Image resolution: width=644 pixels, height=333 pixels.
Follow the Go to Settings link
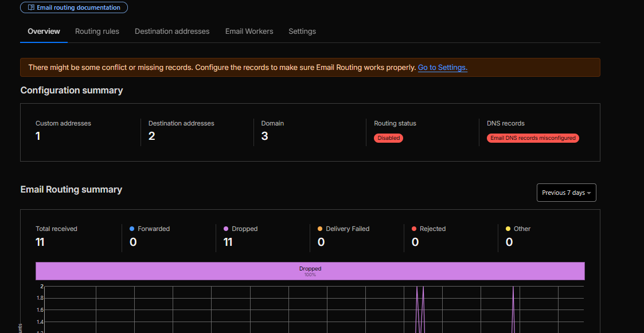click(443, 67)
